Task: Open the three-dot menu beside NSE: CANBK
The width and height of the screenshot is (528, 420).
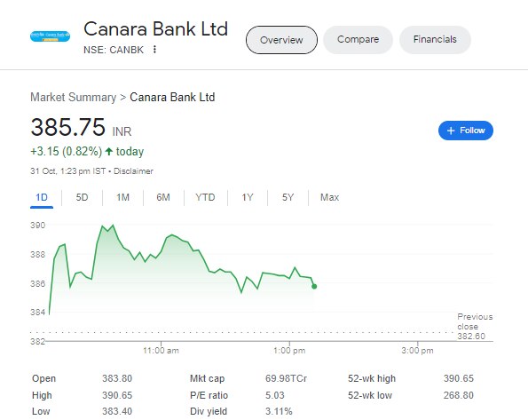Action: (154, 50)
